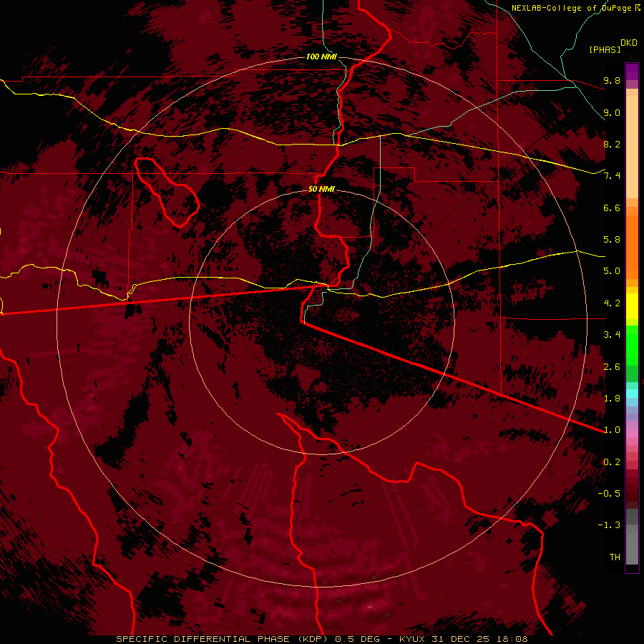Click the 5.8 scale value
644x644 pixels.
coord(612,240)
